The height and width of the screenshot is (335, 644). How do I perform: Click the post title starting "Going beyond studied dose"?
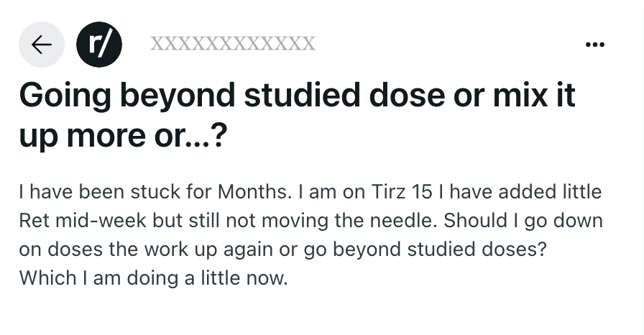click(297, 115)
